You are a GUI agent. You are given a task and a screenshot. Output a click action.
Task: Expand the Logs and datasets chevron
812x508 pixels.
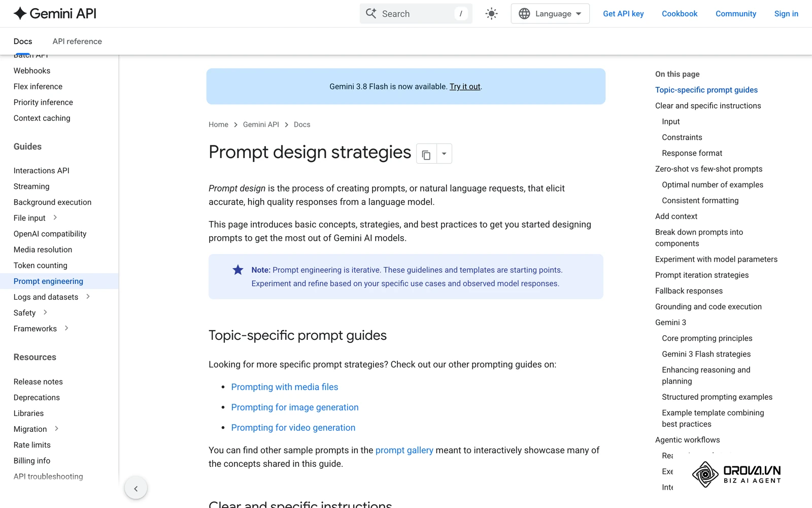88,297
